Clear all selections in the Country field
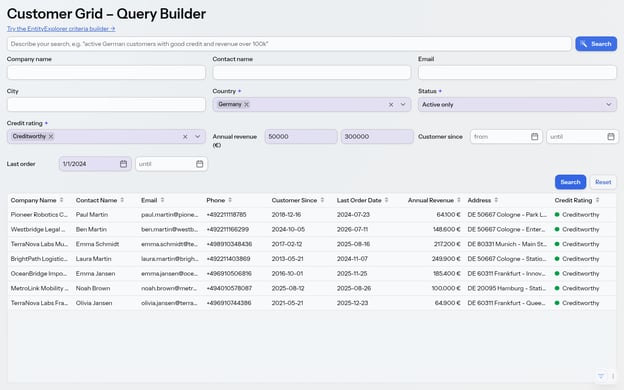Viewport: 624px width, 390px height. pyautogui.click(x=391, y=105)
